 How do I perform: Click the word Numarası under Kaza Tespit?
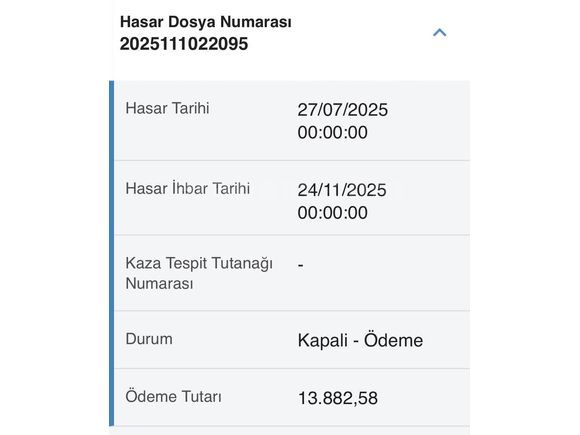point(159,284)
